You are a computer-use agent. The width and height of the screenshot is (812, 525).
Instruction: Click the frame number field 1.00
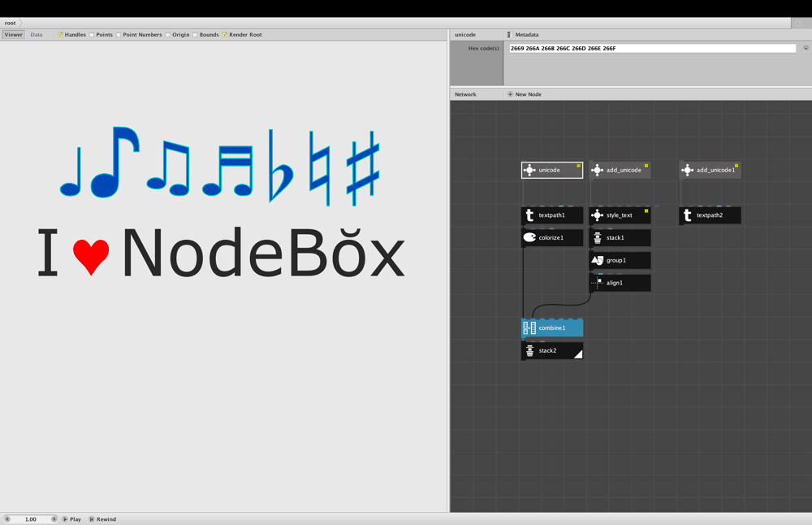click(x=31, y=518)
